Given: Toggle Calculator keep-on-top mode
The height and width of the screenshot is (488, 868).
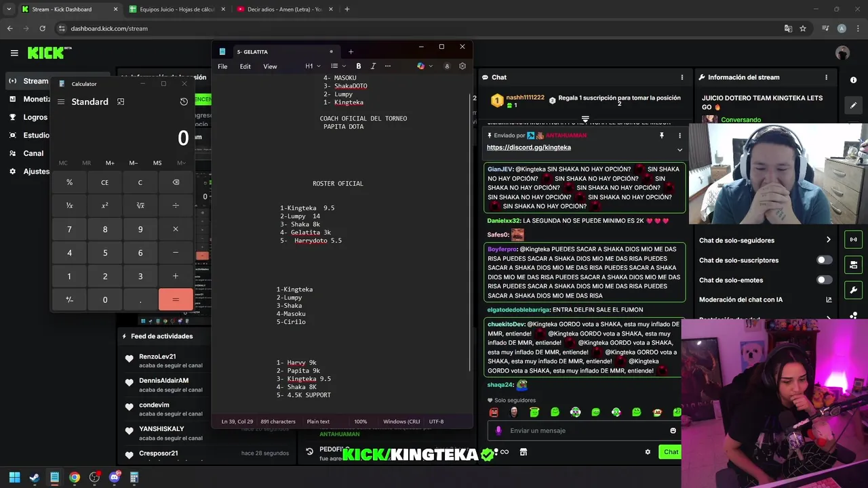Looking at the screenshot, I should point(121,102).
